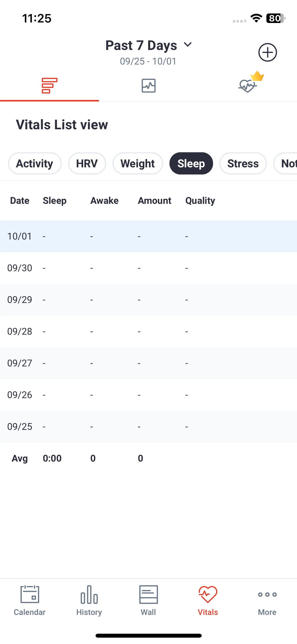Tap the partially visible Notes chip
The width and height of the screenshot is (297, 644).
pos(285,163)
